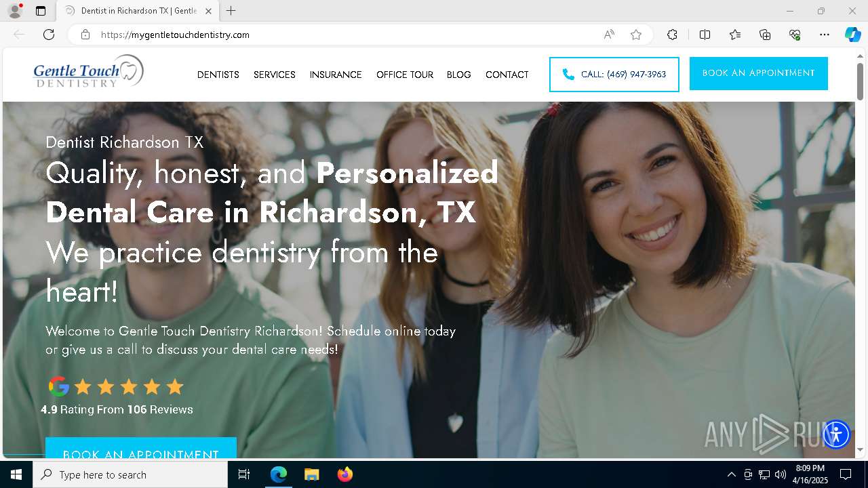Screen dimensions: 868x488
Task: Open Task View on the taskbar
Action: (x=244, y=474)
